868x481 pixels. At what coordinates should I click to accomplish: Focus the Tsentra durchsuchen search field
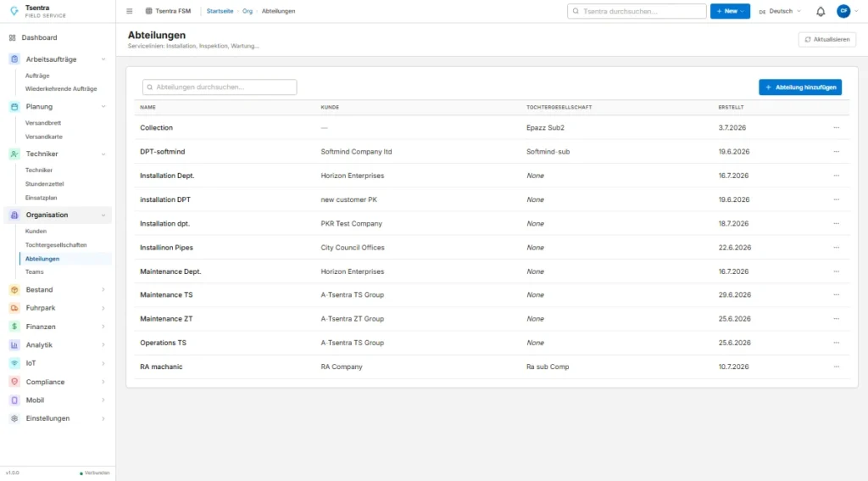coord(637,11)
